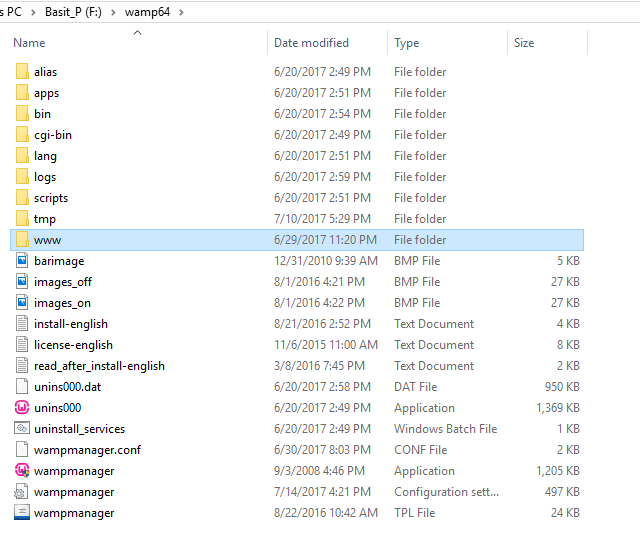This screenshot has width=640, height=547.
Task: Expand the chevron after Basit_P (F:)
Action: point(113,13)
